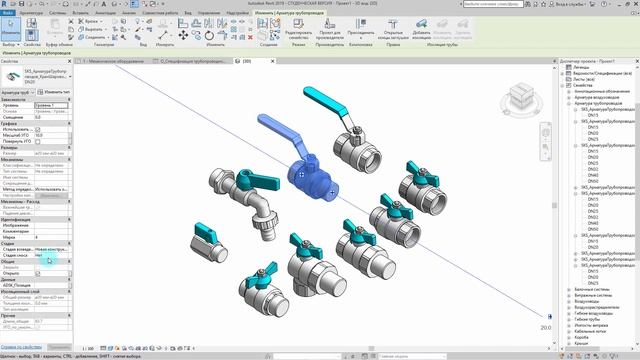This screenshot has height=360, width=640.
Task: Select Листы (все) in project browser
Action: [584, 79]
